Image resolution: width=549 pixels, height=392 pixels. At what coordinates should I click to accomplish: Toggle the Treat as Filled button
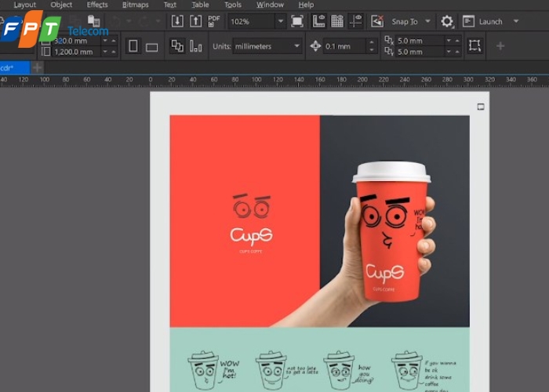click(x=474, y=45)
